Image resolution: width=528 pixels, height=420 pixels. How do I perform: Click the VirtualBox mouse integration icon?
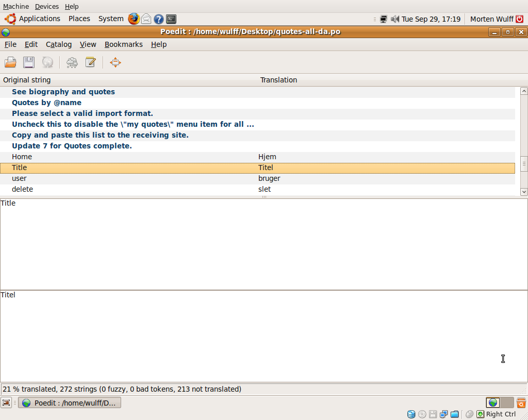[469, 414]
